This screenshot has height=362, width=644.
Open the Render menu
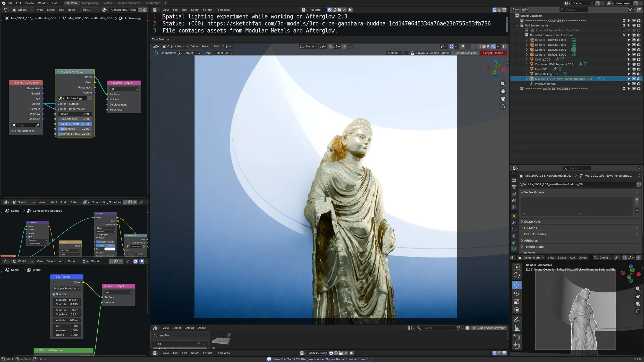[x=29, y=3]
